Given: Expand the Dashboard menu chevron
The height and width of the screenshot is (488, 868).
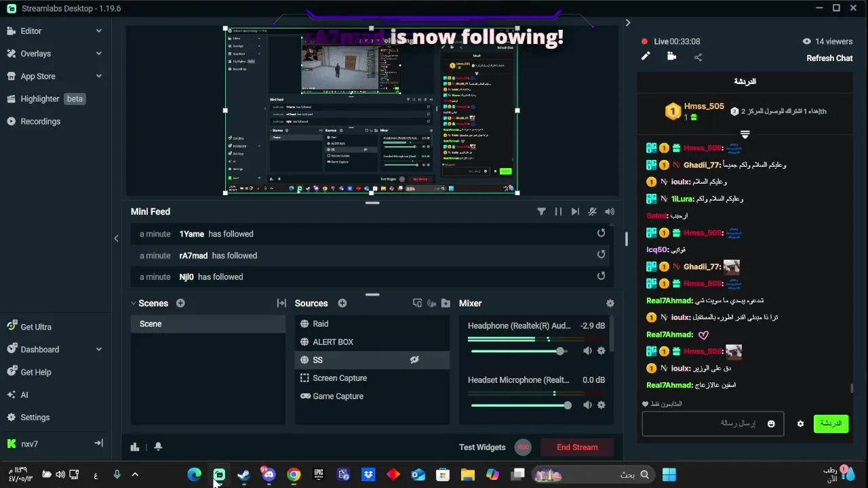Looking at the screenshot, I should tap(99, 349).
